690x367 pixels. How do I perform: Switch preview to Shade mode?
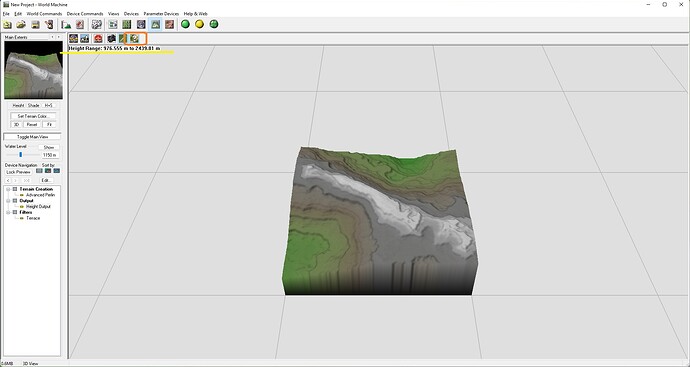coord(33,106)
